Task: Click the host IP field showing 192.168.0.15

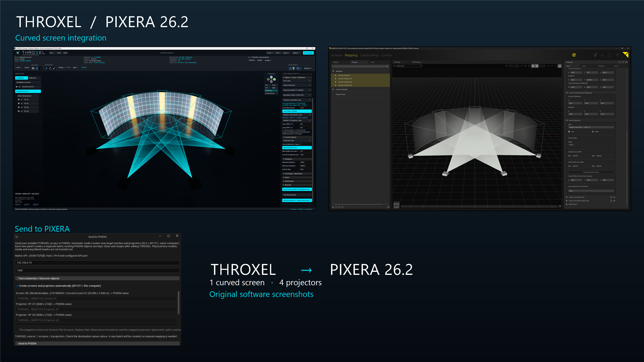Action: pyautogui.click(x=97, y=263)
